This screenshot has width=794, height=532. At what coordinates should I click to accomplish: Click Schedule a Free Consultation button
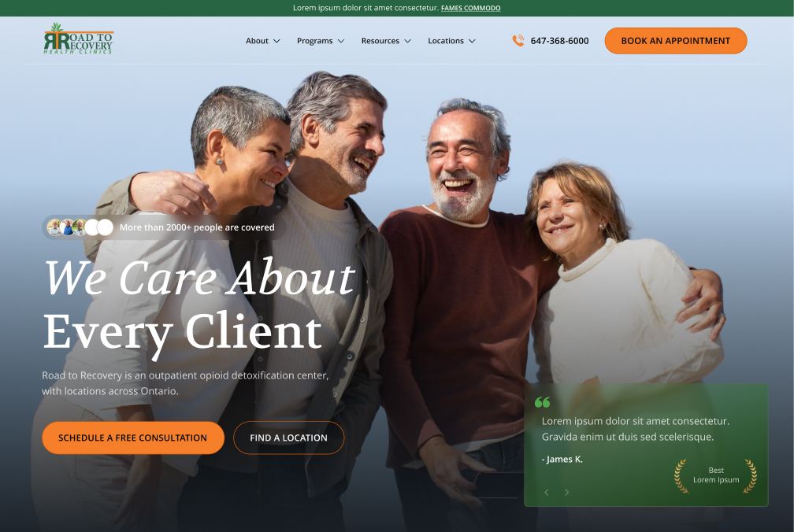tap(132, 438)
